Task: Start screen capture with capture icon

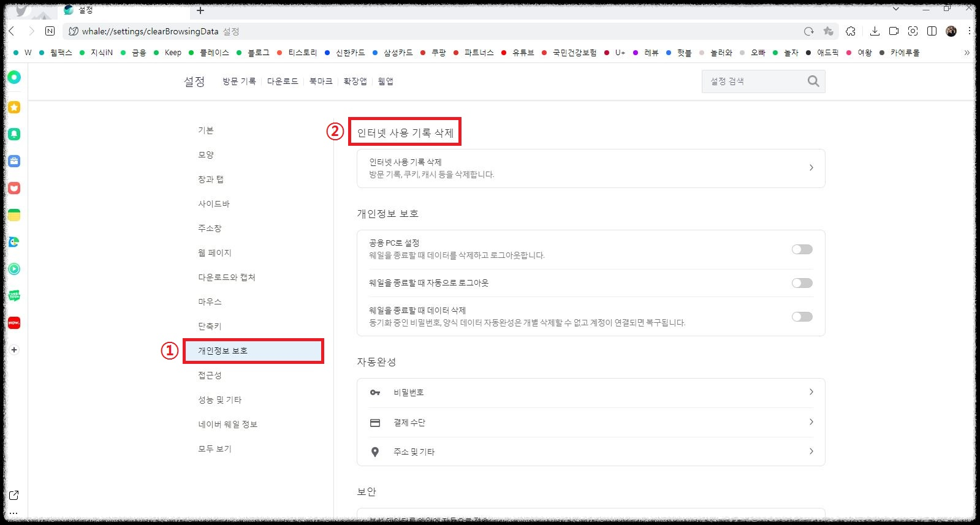Action: click(x=913, y=31)
